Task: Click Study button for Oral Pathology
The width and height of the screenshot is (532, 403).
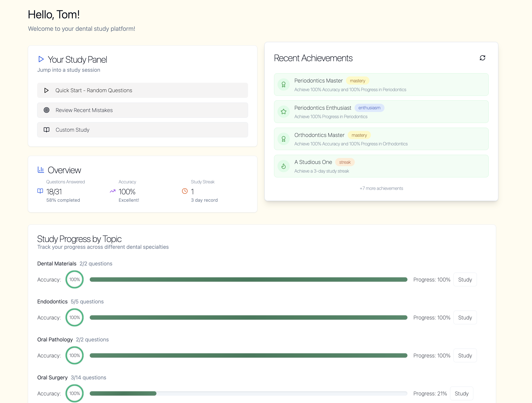Action: tap(465, 355)
